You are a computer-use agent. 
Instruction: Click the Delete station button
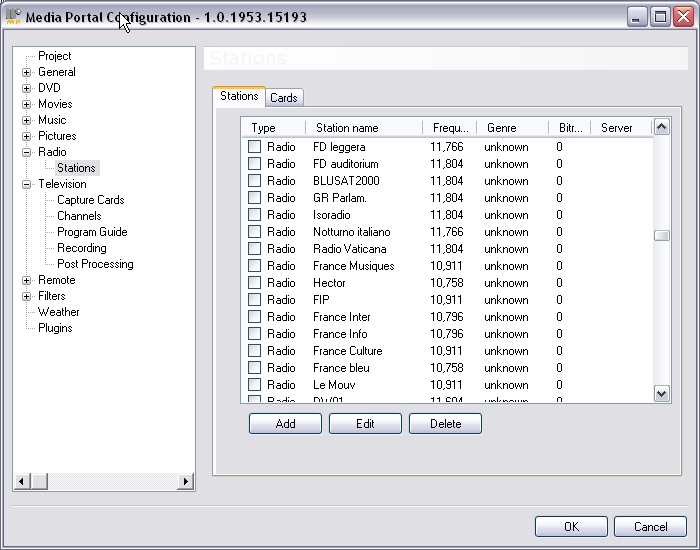446,423
